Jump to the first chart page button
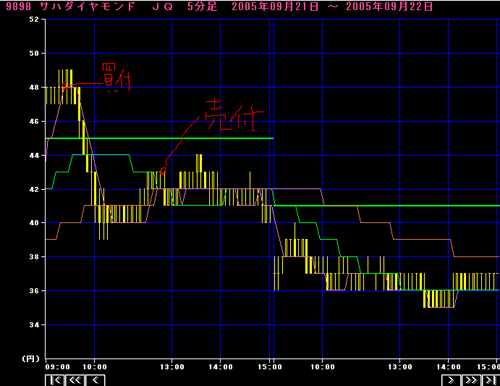This screenshot has width=500, height=386. click(55, 380)
